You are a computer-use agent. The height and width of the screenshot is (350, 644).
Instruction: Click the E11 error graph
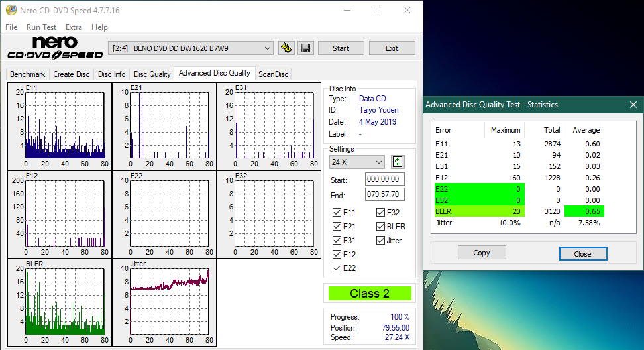click(60, 126)
